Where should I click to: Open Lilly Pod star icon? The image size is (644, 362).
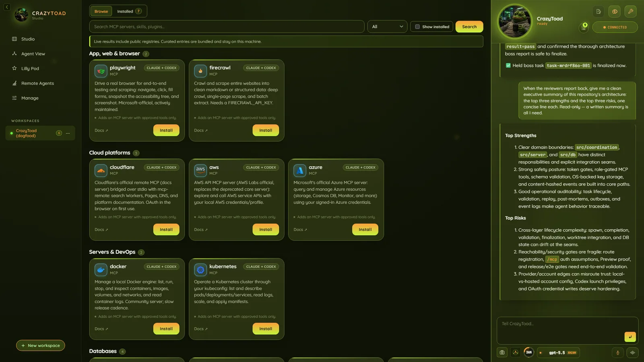14,68
